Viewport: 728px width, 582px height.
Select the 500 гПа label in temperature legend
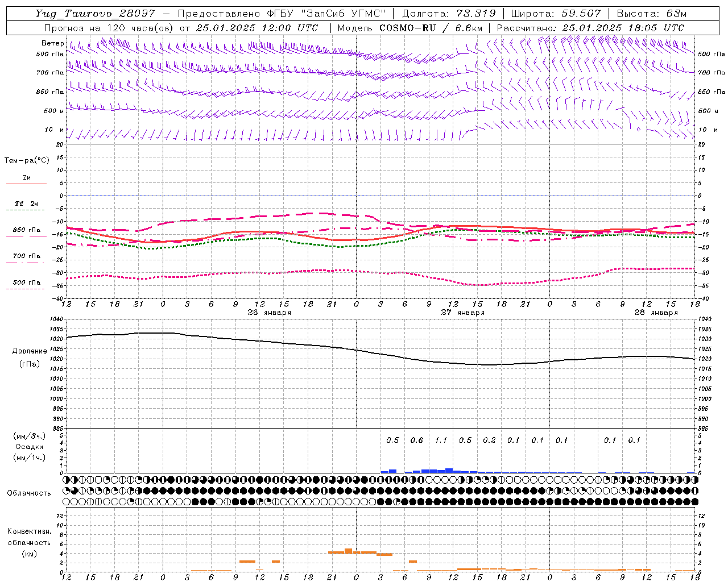coord(26,282)
